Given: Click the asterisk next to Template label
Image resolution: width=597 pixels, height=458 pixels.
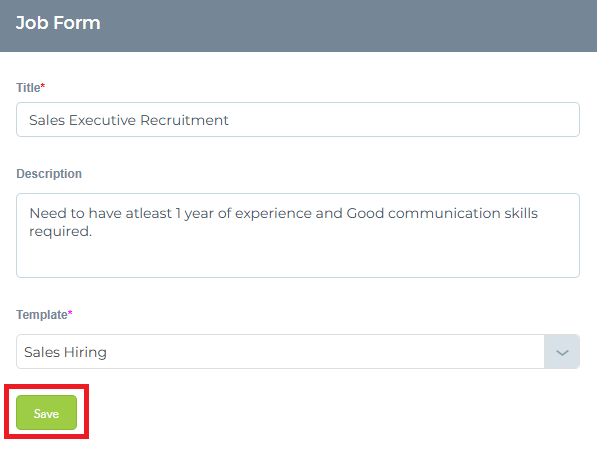Looking at the screenshot, I should (70, 313).
